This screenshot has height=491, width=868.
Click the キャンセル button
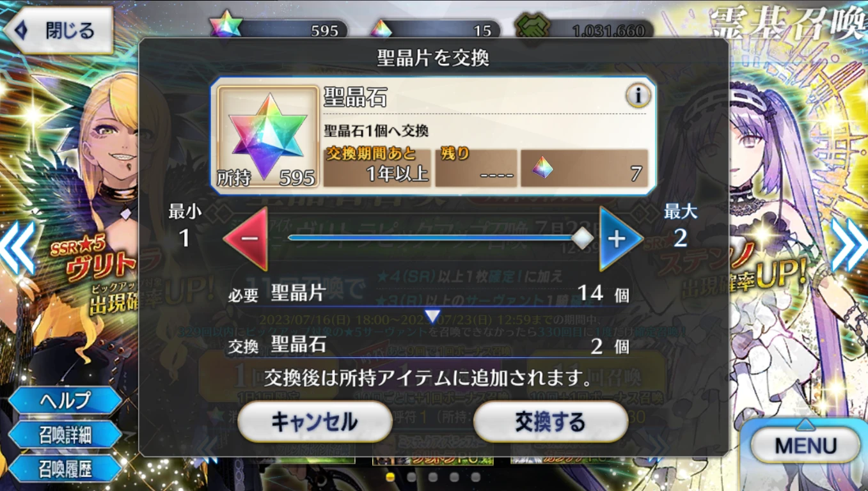(315, 422)
